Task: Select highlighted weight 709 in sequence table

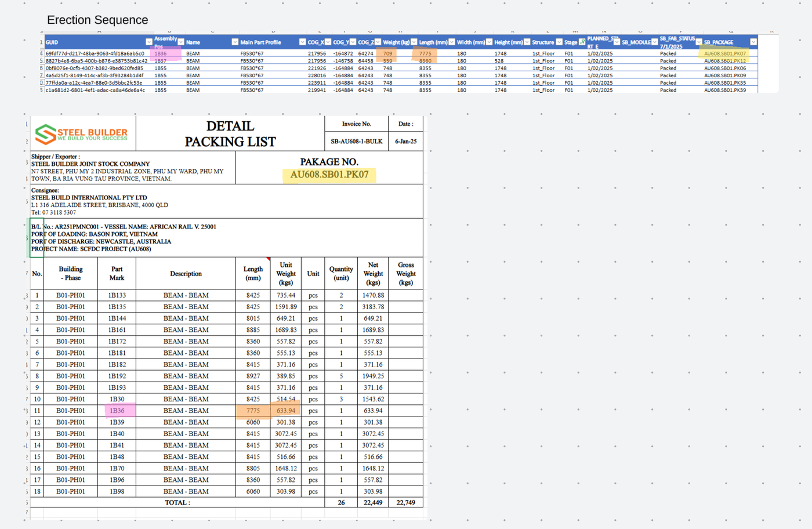Action: coord(387,53)
